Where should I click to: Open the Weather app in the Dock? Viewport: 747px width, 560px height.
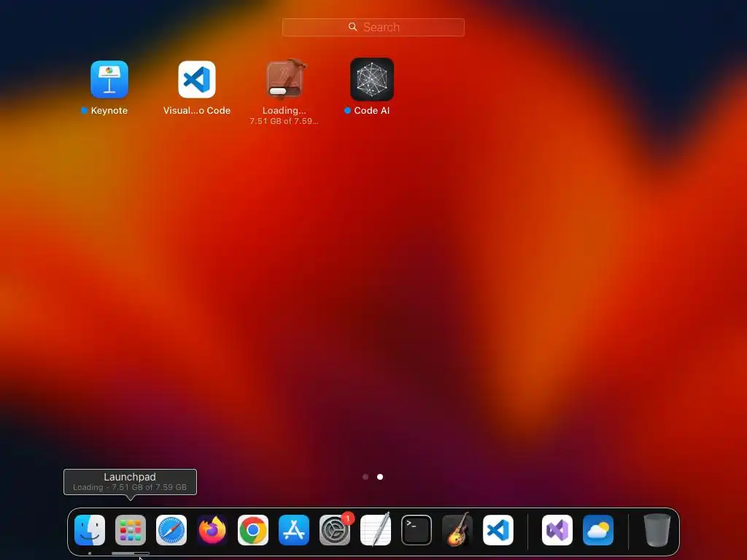pyautogui.click(x=598, y=530)
